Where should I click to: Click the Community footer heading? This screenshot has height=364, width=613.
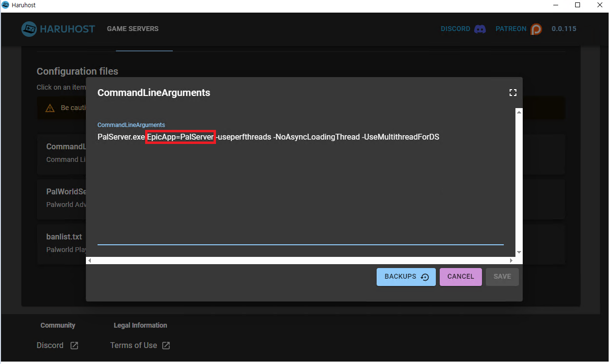[58, 325]
